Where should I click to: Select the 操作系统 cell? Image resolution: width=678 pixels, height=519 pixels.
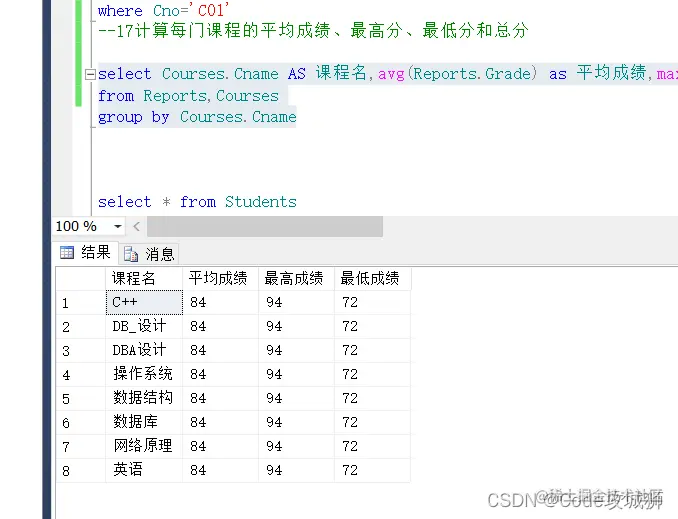(x=144, y=374)
